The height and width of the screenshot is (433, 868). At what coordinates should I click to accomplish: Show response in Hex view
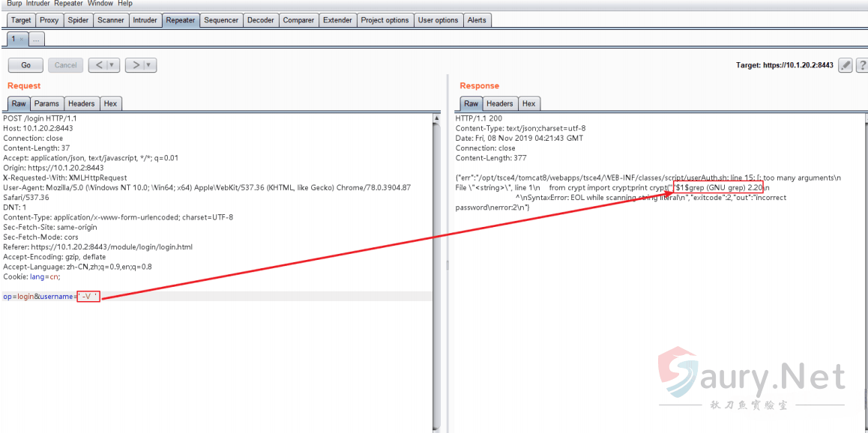click(528, 103)
